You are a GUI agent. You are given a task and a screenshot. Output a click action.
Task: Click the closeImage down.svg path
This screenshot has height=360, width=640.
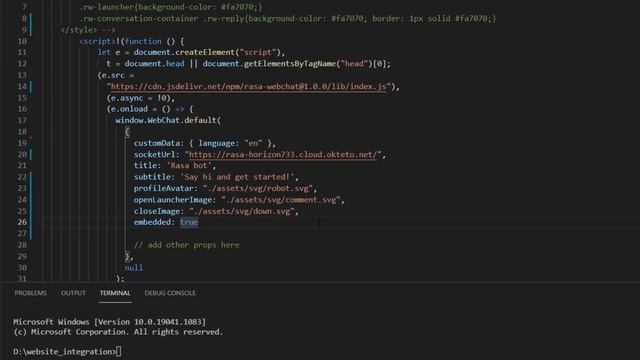[242, 211]
